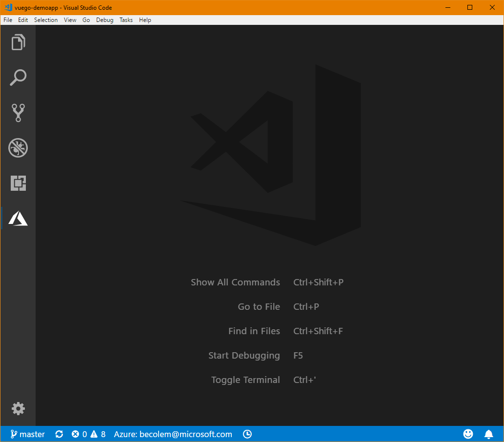Run Show All Commands

(x=235, y=282)
